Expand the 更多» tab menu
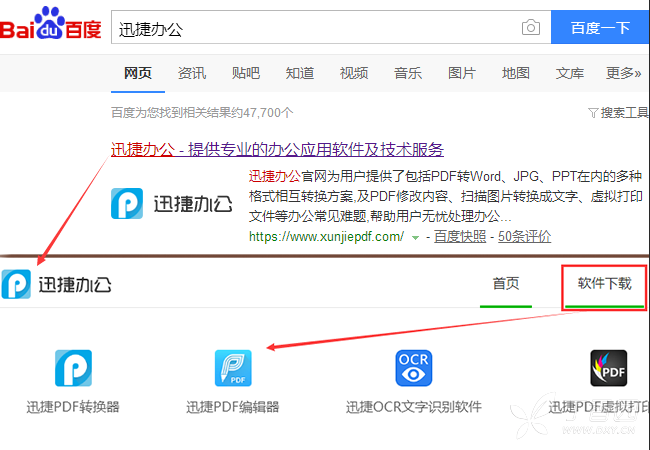The image size is (650, 450). (x=623, y=73)
